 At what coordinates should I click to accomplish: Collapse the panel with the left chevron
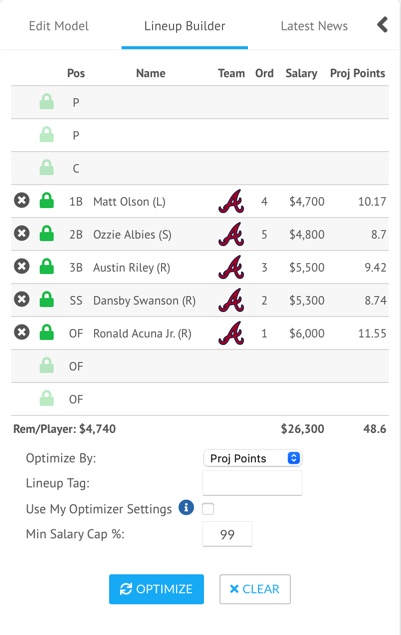pyautogui.click(x=382, y=25)
